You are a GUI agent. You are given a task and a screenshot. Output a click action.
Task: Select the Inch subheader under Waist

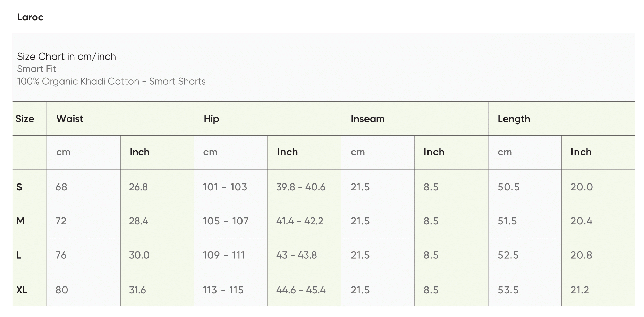[x=139, y=152]
